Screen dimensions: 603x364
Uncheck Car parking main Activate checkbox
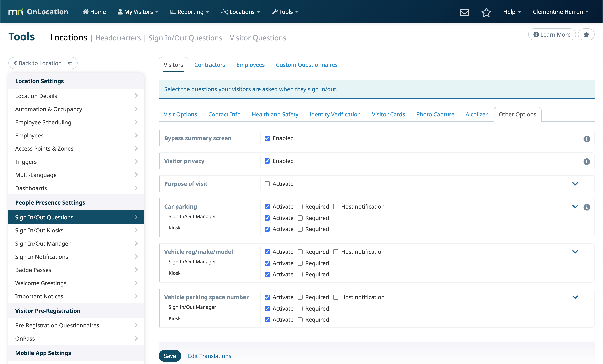tap(267, 206)
